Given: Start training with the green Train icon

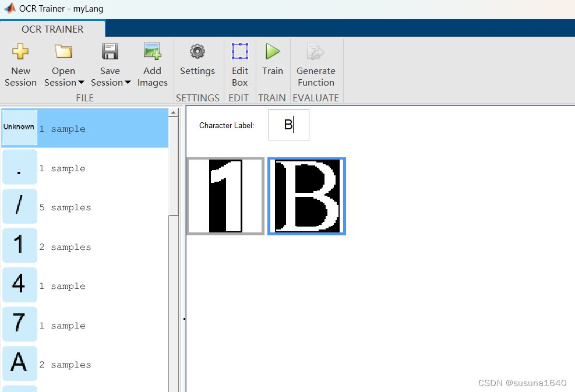Looking at the screenshot, I should pos(273,51).
